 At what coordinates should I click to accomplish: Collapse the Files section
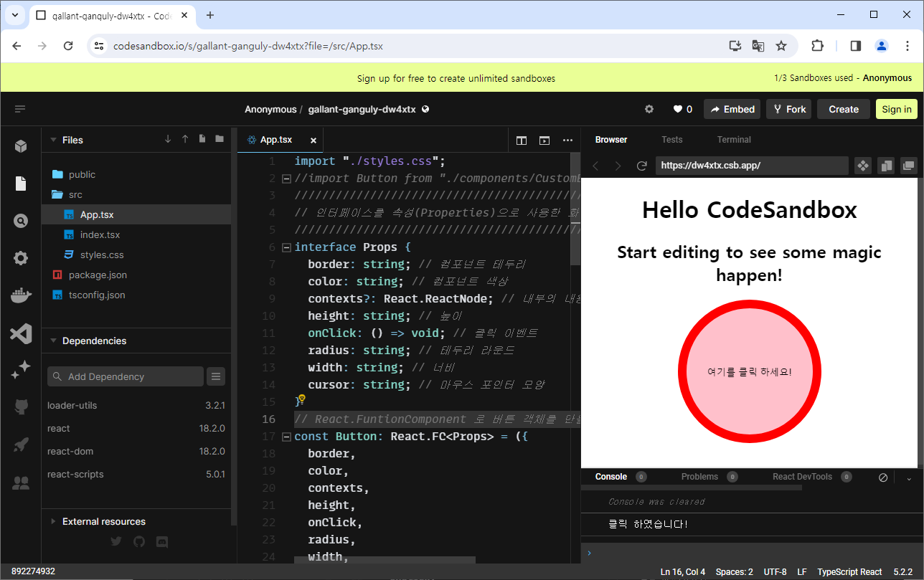[x=53, y=140]
